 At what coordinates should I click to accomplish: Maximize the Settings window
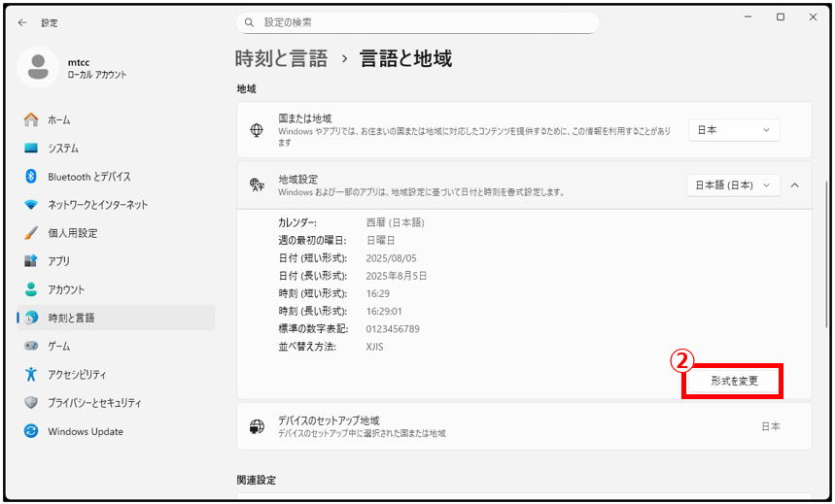coord(781,17)
